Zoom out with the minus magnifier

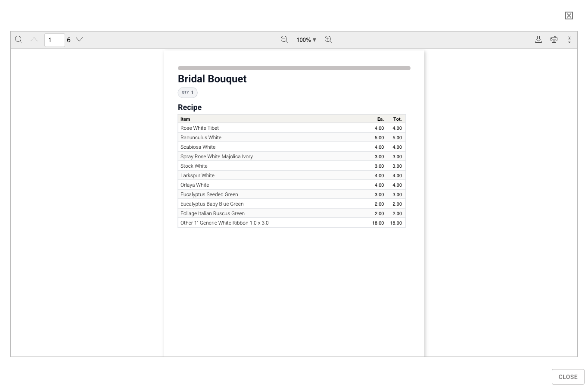pyautogui.click(x=284, y=39)
